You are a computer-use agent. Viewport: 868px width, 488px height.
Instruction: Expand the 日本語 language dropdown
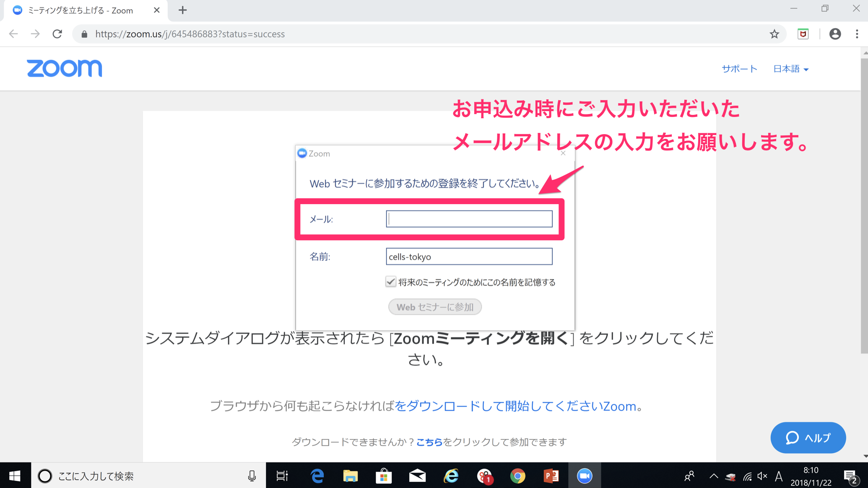pos(791,69)
